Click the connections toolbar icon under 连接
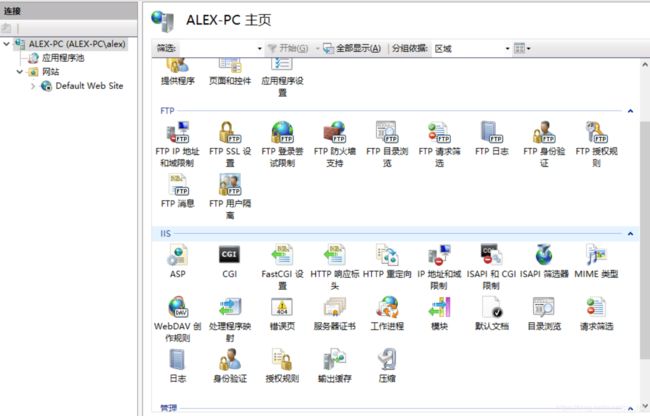 (6, 29)
